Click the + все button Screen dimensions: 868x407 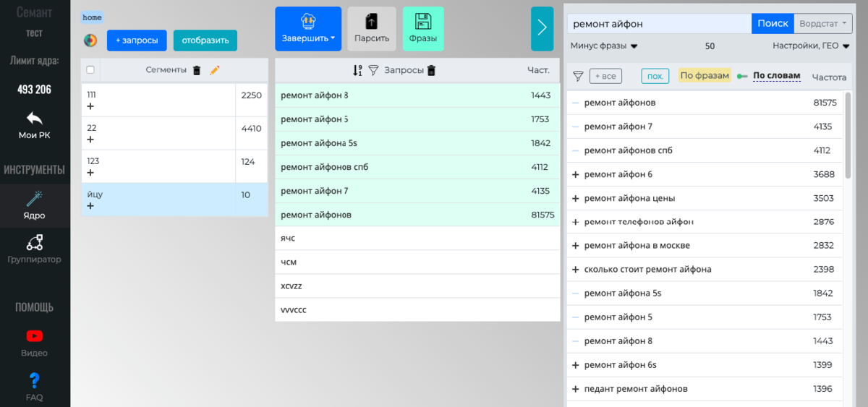pos(606,76)
